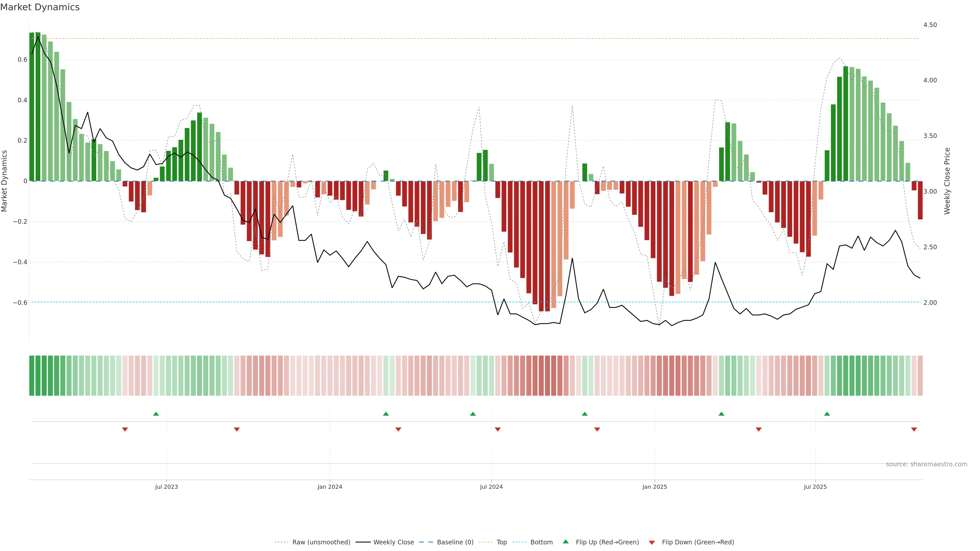
Task: Click the green Flip Up triangle in legend
Action: pyautogui.click(x=566, y=542)
